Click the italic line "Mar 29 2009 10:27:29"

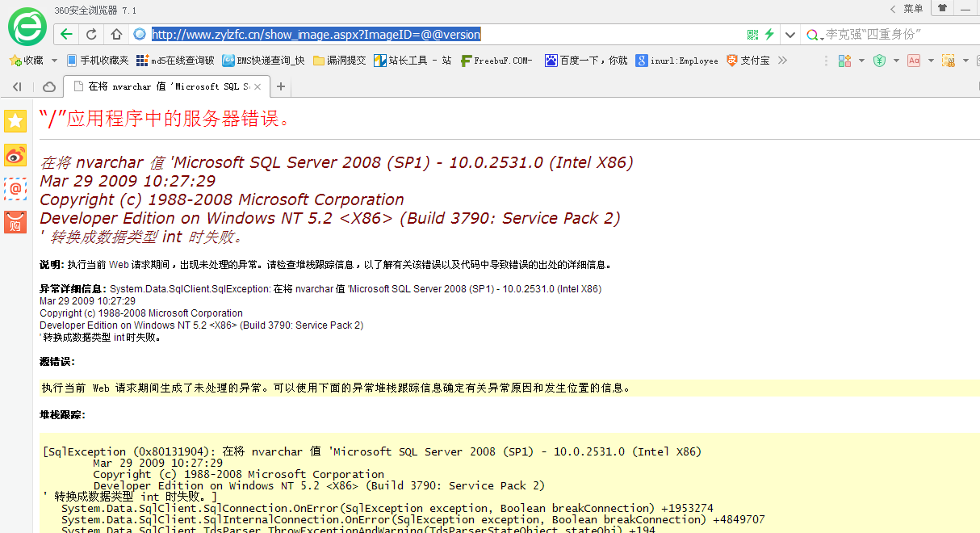click(x=128, y=181)
